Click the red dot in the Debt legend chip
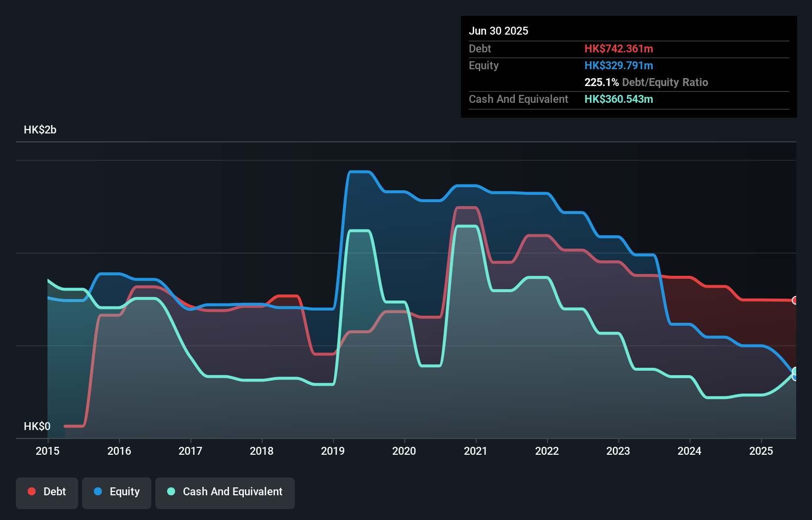812x520 pixels. pos(31,491)
